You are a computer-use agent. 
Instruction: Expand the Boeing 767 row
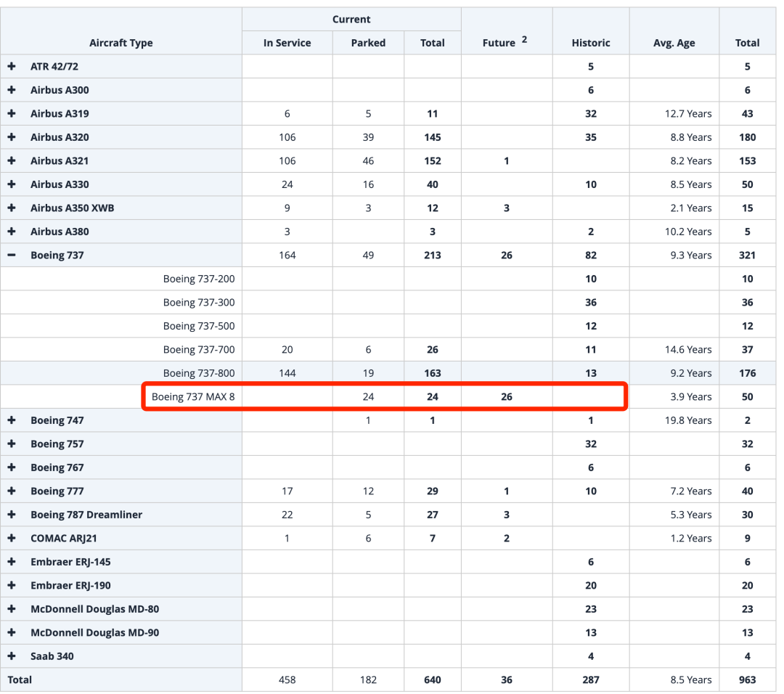click(12, 468)
